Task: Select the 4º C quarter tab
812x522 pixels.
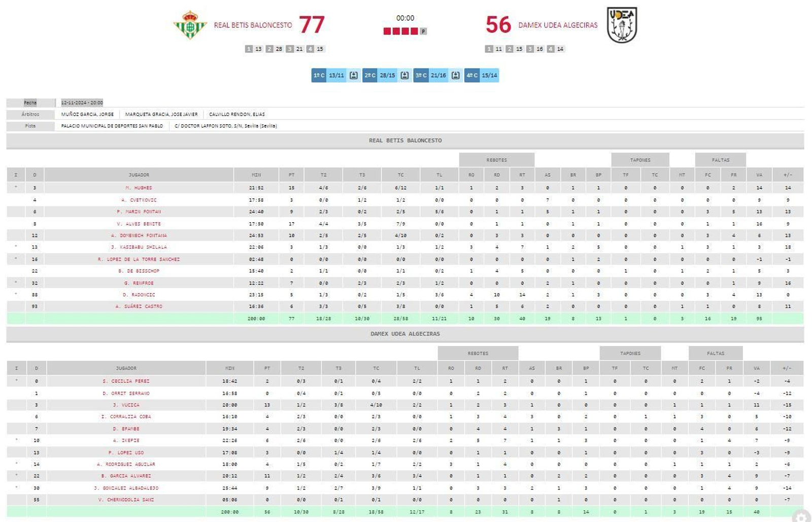Action: coord(472,76)
